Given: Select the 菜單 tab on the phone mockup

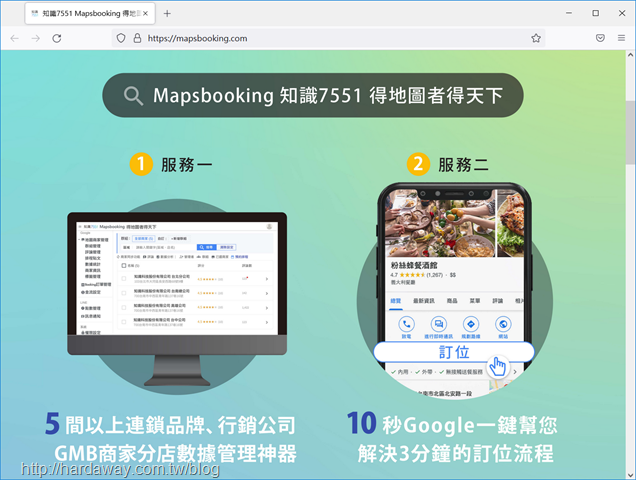Looking at the screenshot, I should coord(475,301).
